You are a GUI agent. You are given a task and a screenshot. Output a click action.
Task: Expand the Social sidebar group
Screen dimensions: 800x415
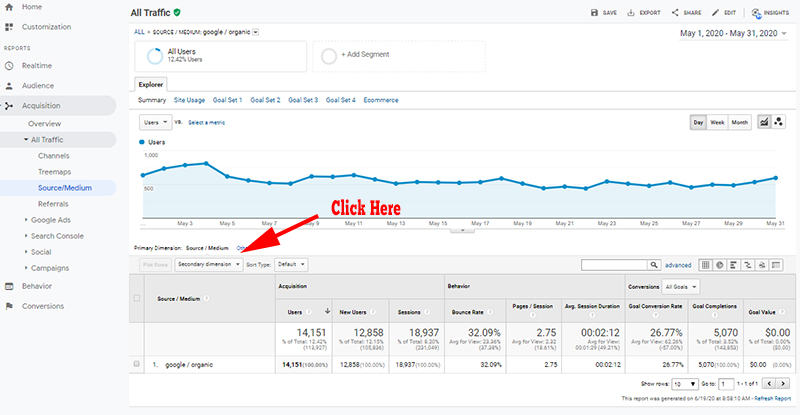26,252
